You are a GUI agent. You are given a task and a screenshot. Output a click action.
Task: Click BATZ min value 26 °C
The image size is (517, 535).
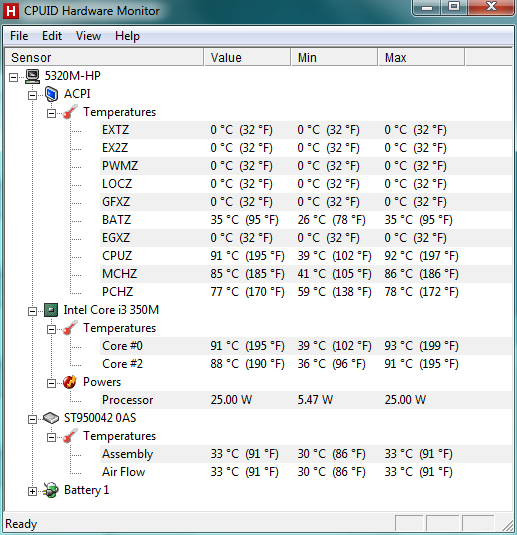click(x=331, y=220)
